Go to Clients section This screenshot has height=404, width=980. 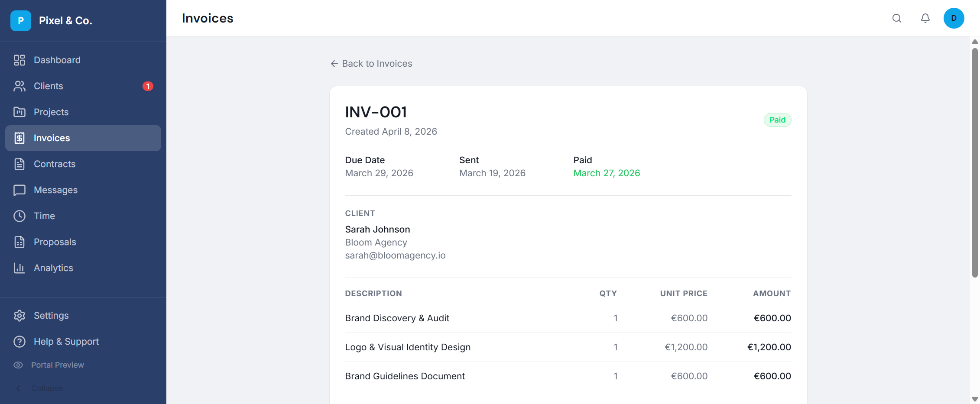pyautogui.click(x=83, y=86)
